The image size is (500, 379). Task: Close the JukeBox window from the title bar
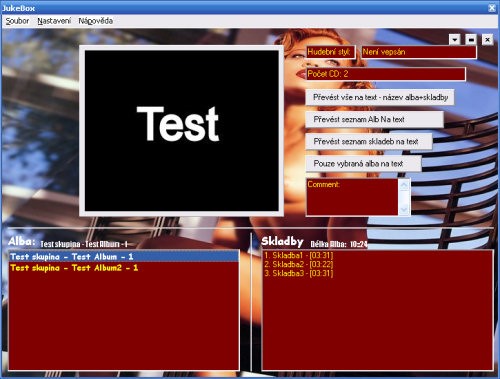pyautogui.click(x=492, y=8)
